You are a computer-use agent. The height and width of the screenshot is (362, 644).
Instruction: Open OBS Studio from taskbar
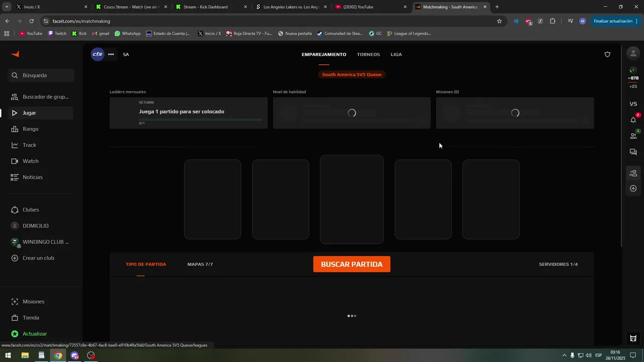[x=91, y=355]
